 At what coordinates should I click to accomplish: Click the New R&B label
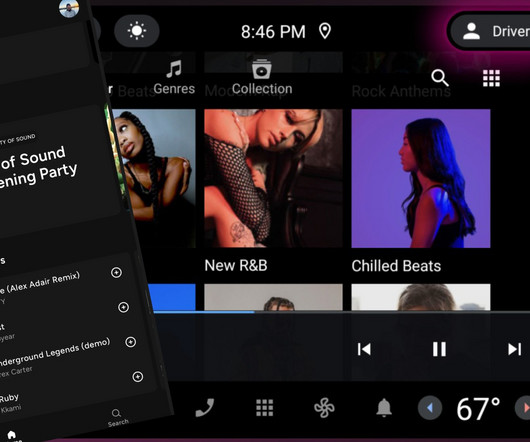tap(236, 266)
